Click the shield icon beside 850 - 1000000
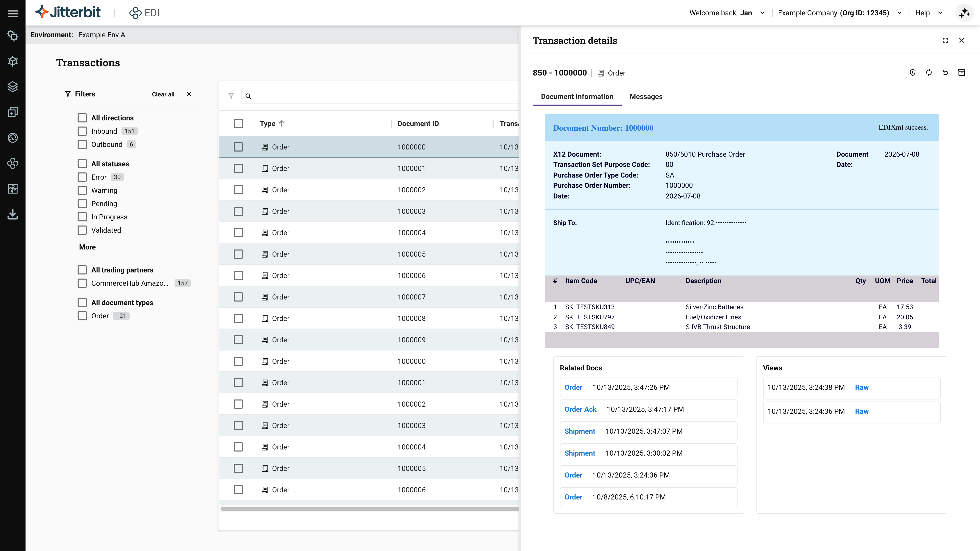This screenshot has width=980, height=551. point(912,73)
